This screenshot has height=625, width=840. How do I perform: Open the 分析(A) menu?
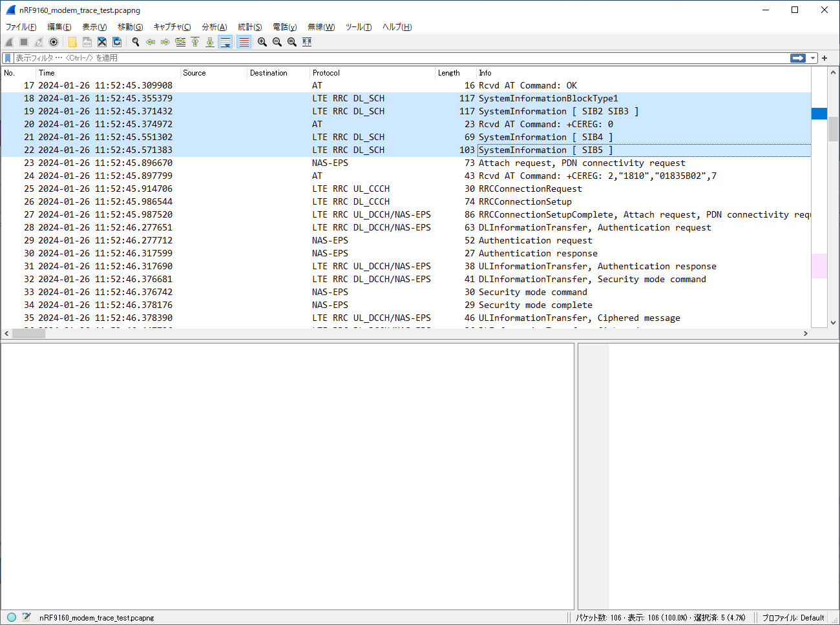point(215,26)
